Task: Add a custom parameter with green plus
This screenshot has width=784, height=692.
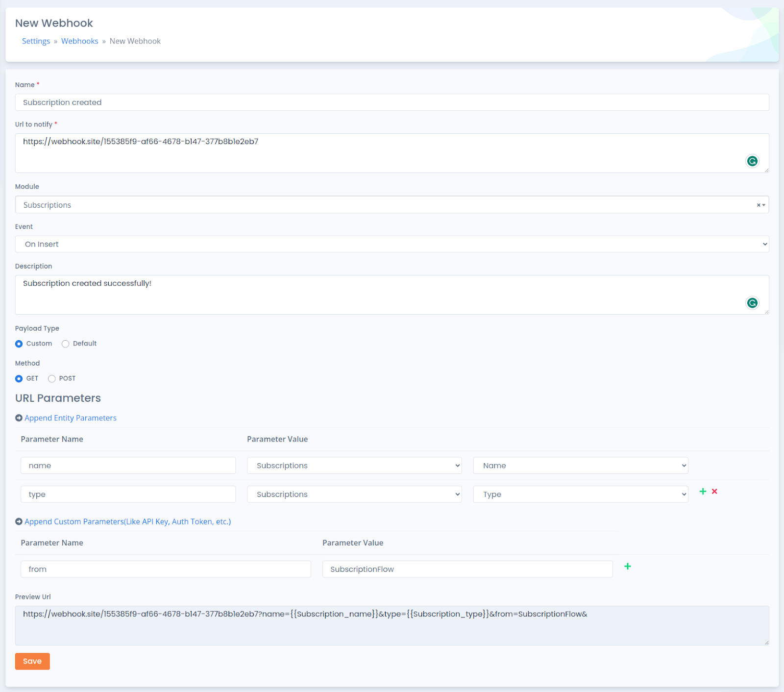Action: pyautogui.click(x=628, y=566)
